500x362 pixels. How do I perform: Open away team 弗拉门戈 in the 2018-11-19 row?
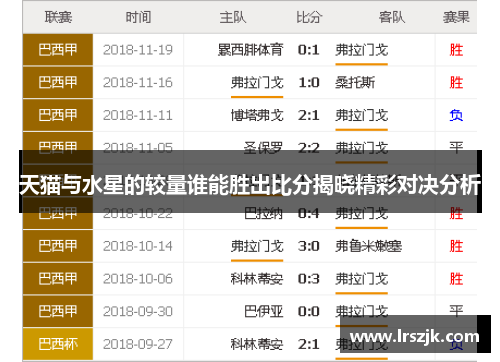point(362,50)
